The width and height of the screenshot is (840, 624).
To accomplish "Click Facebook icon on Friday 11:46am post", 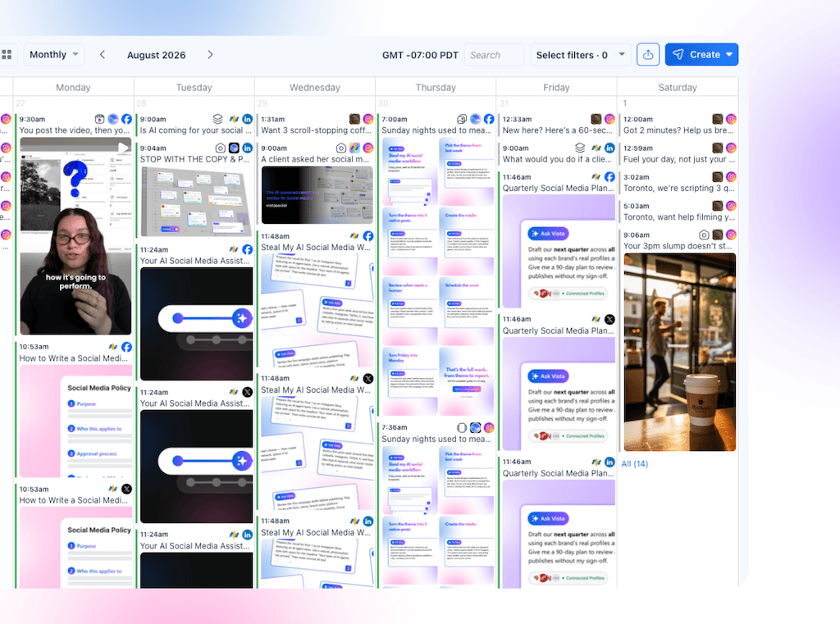I will (609, 177).
